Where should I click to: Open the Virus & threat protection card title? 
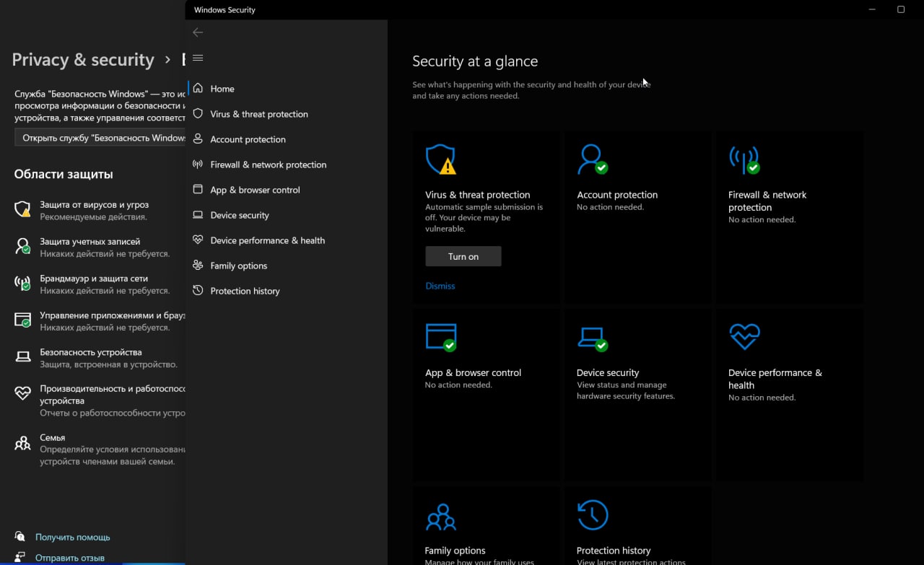point(478,195)
